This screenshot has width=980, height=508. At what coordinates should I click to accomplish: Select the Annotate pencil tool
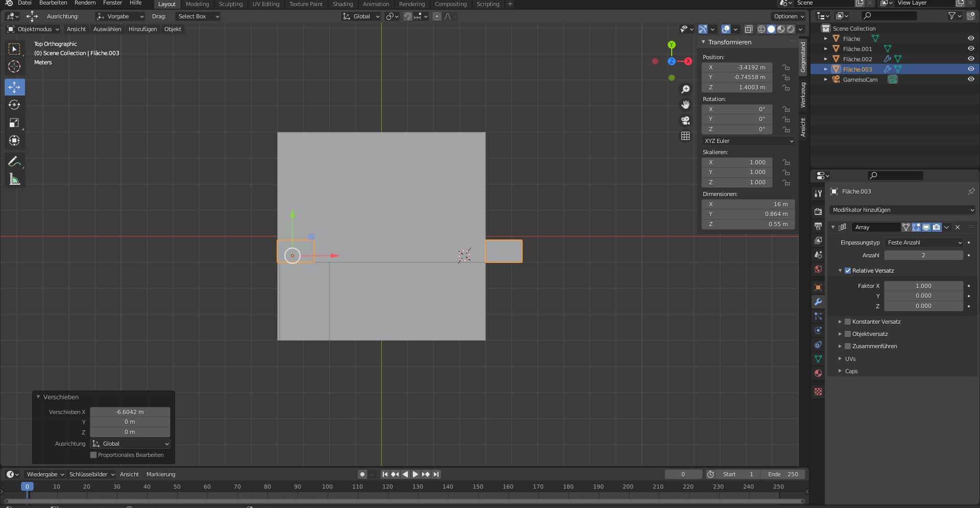click(14, 162)
